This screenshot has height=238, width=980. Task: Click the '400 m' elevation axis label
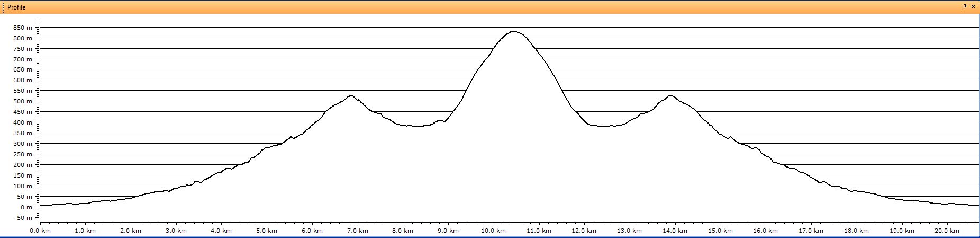(x=23, y=122)
